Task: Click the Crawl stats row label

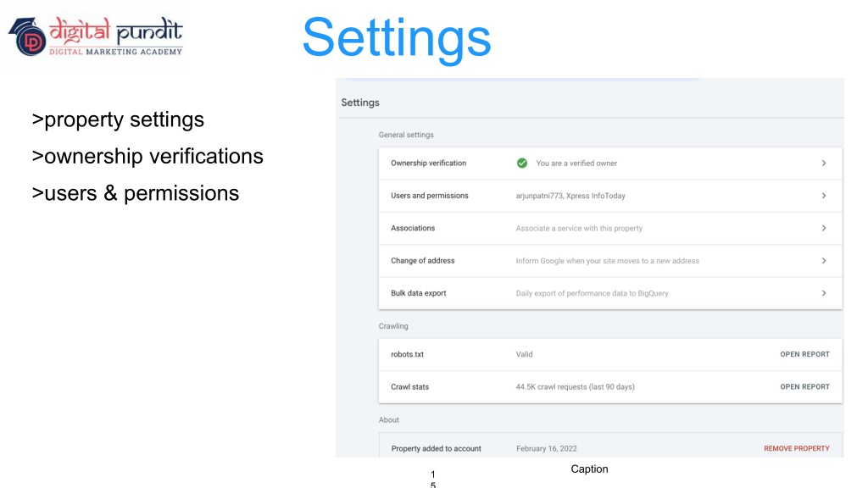Action: click(409, 387)
